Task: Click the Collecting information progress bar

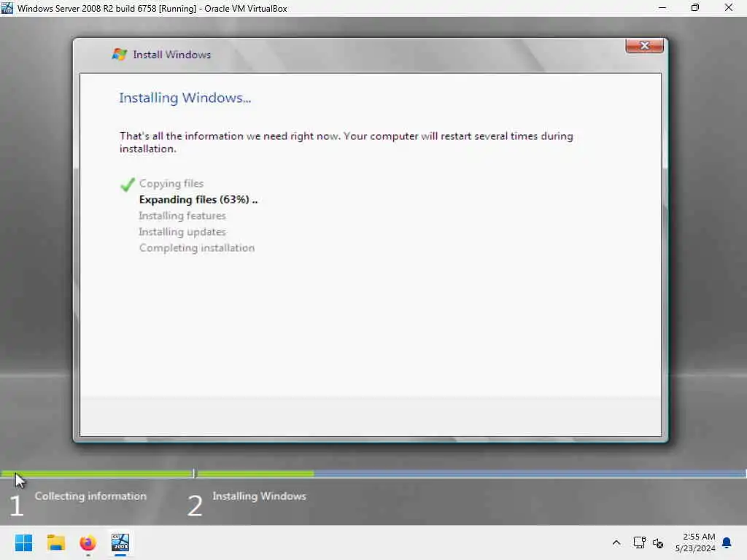Action: pyautogui.click(x=97, y=473)
